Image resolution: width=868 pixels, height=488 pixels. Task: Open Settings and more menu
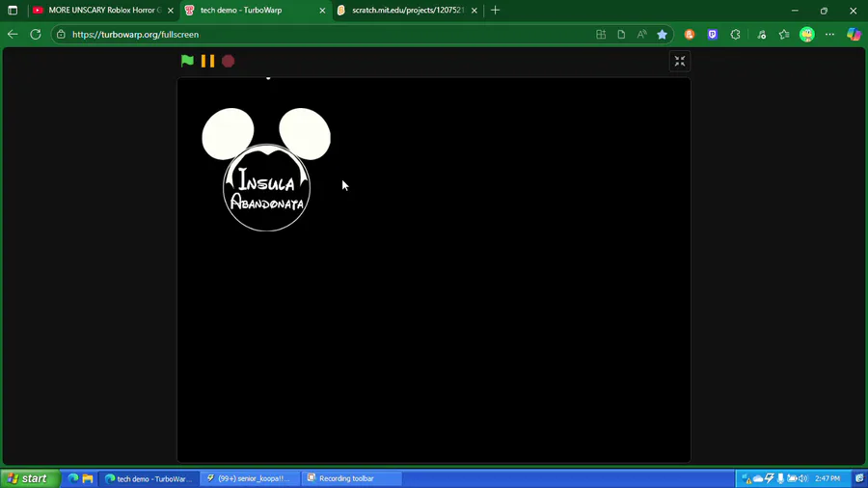[x=829, y=35]
